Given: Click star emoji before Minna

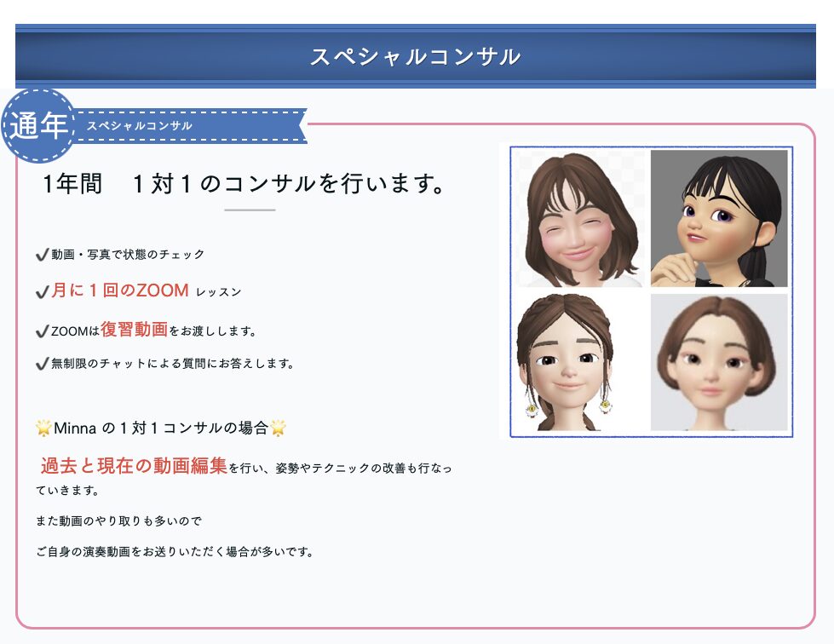Looking at the screenshot, I should (43, 428).
